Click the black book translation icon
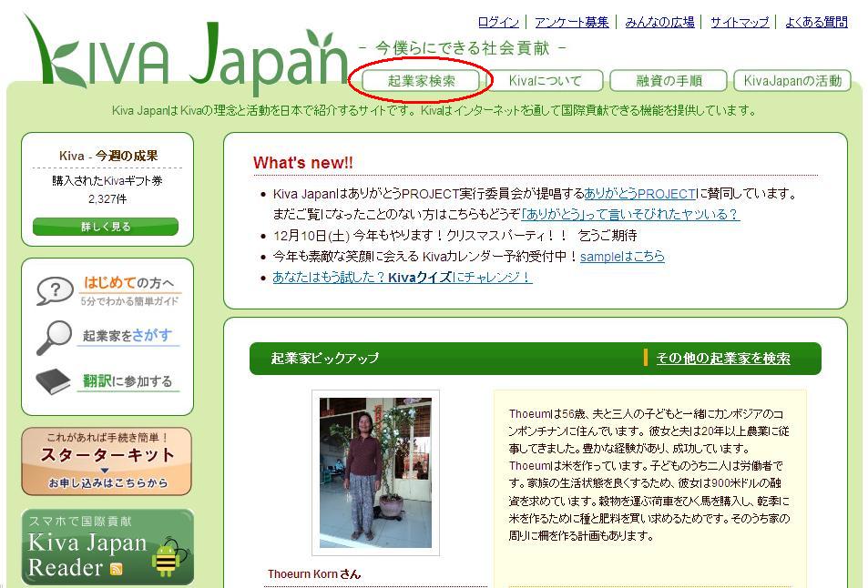Viewport: 868px width, 588px height. (x=53, y=381)
